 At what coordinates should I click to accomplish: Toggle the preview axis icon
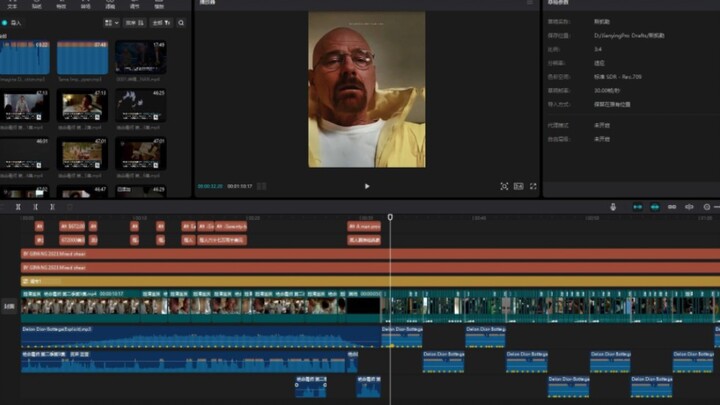point(689,207)
